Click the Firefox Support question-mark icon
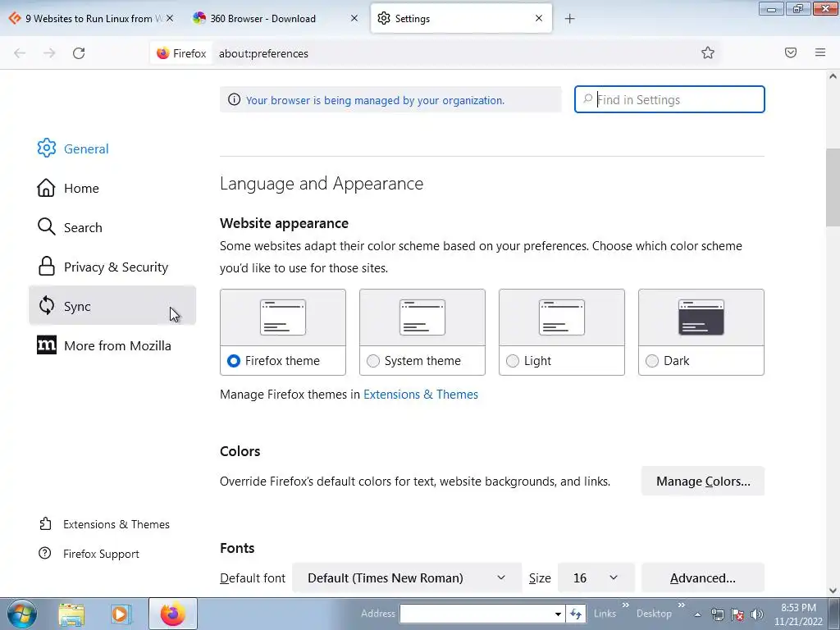Screen dimensions: 840x630 (x=45, y=554)
